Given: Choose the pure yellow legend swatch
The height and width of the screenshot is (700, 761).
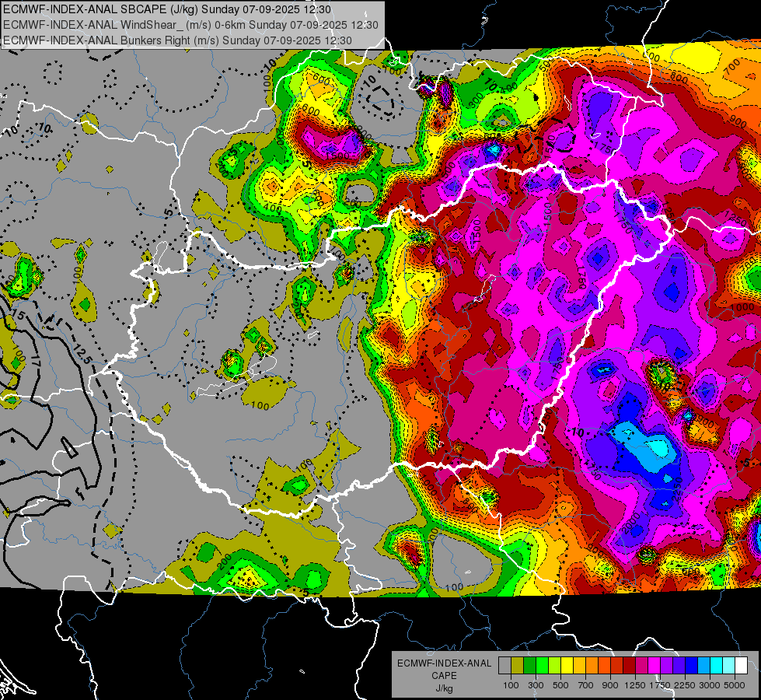Looking at the screenshot, I should [567, 666].
